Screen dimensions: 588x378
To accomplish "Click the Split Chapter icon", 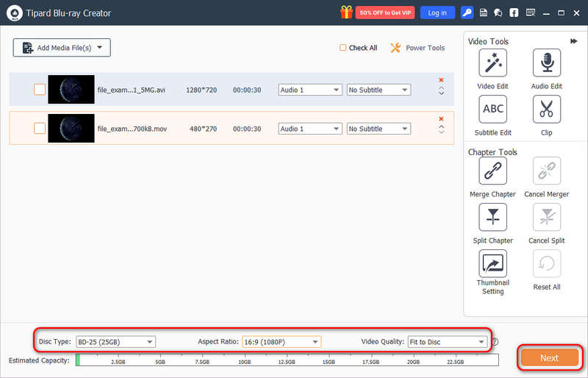I will click(492, 218).
